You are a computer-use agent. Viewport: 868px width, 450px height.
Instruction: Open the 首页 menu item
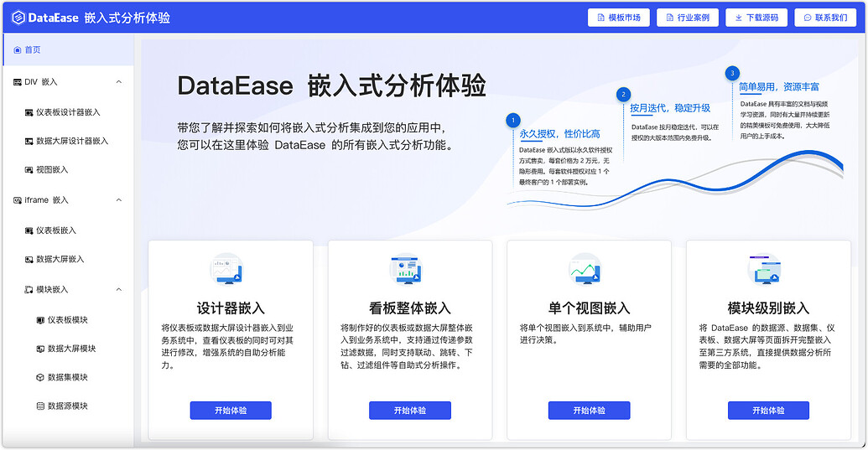(x=68, y=49)
